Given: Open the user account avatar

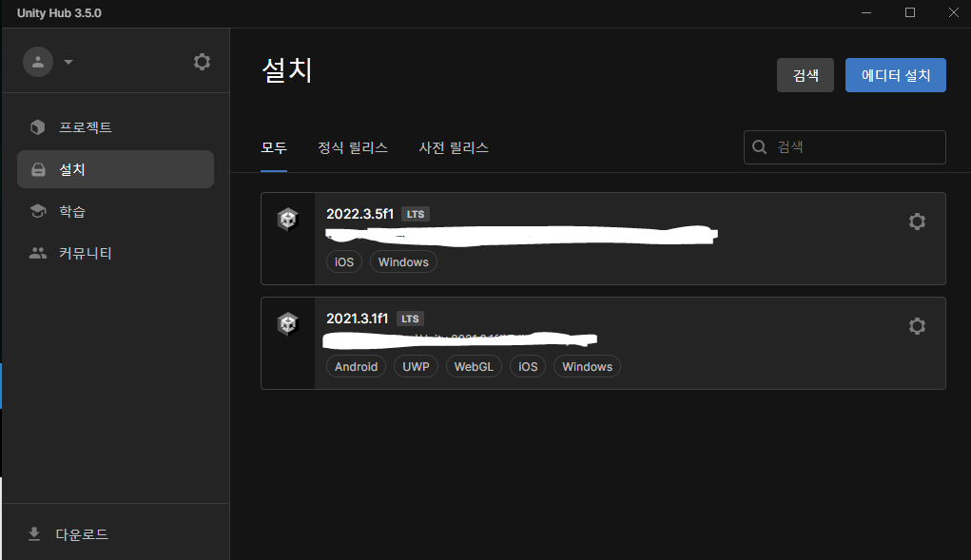Looking at the screenshot, I should coord(38,62).
